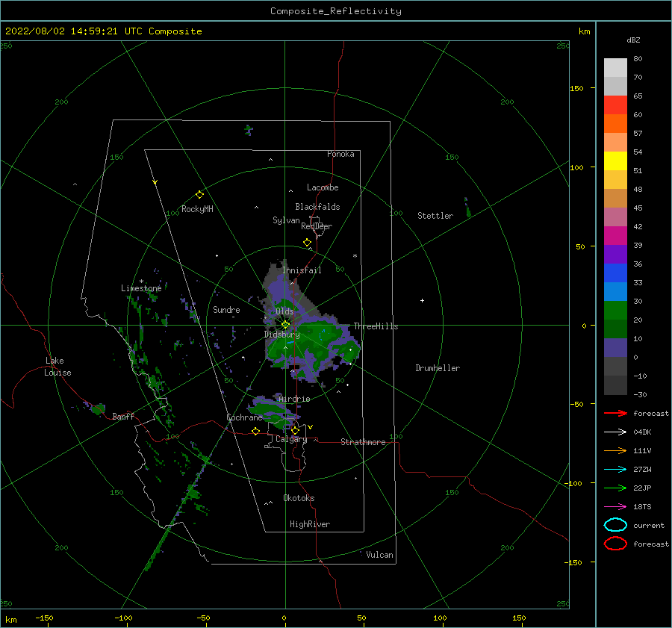Click the HighRiver label
The width and height of the screenshot is (672, 628).
tap(310, 525)
